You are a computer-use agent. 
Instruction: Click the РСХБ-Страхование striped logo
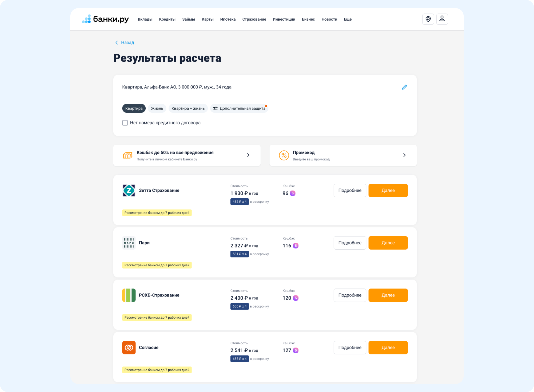129,295
